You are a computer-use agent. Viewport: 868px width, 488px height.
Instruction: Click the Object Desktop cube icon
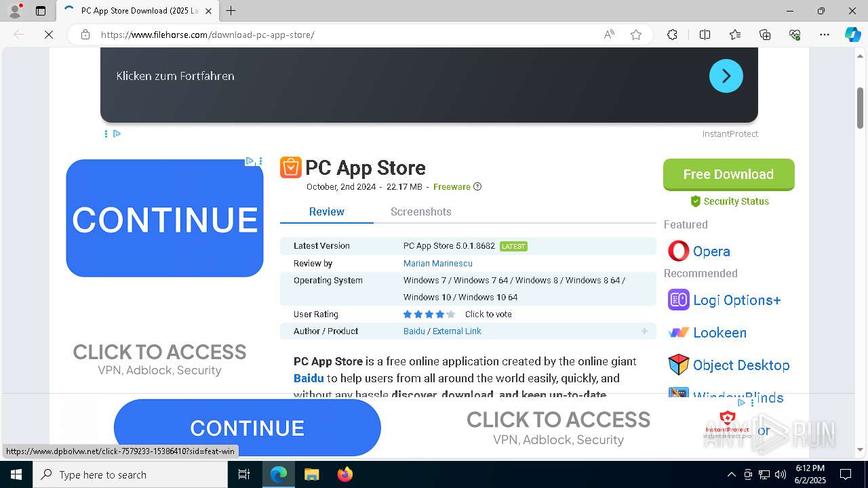click(678, 365)
